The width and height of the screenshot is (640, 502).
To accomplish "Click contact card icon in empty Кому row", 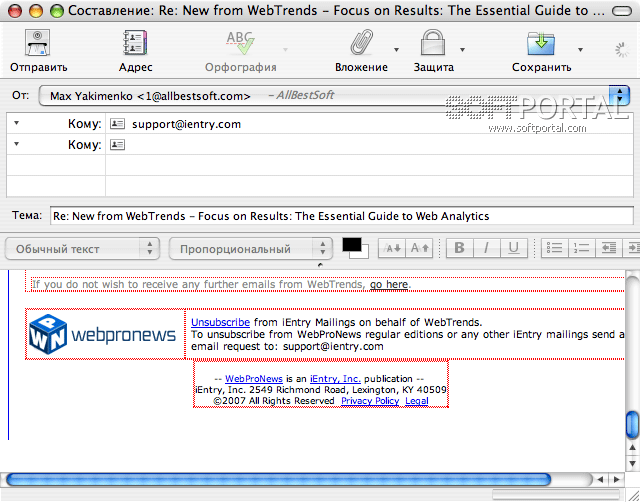I will [118, 144].
